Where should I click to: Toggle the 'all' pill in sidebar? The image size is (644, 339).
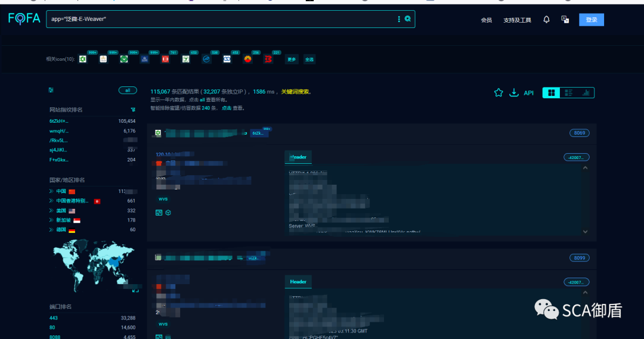[x=128, y=91]
